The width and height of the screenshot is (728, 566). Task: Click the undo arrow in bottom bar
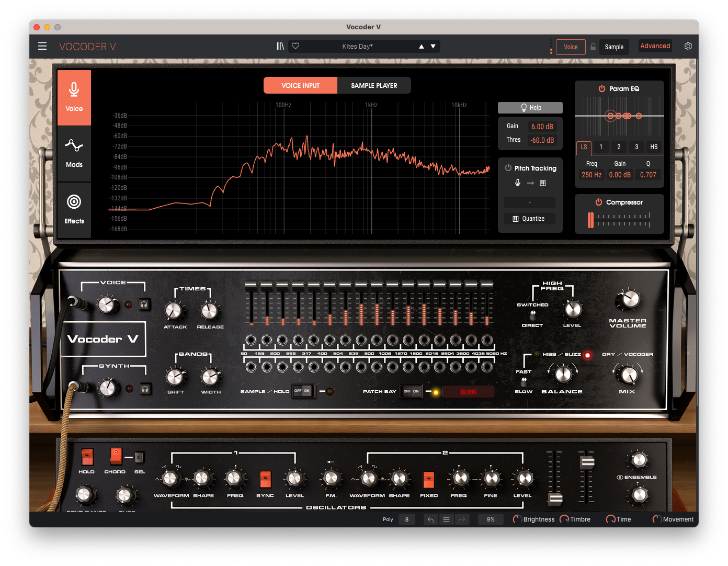[430, 519]
